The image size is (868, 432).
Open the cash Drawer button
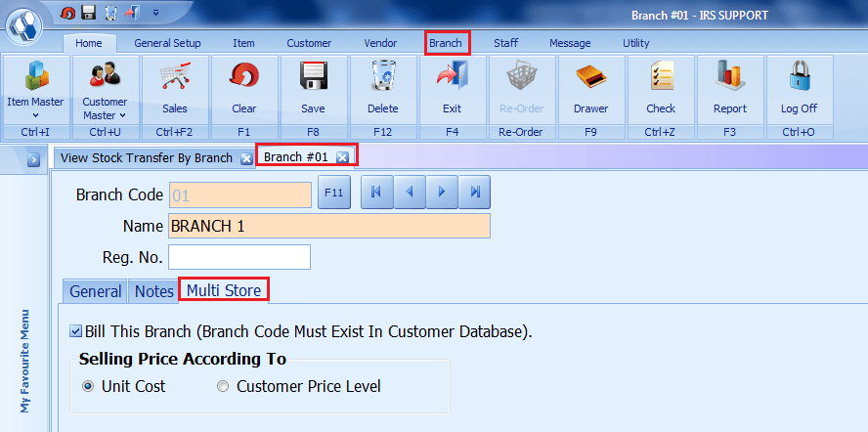coord(591,89)
